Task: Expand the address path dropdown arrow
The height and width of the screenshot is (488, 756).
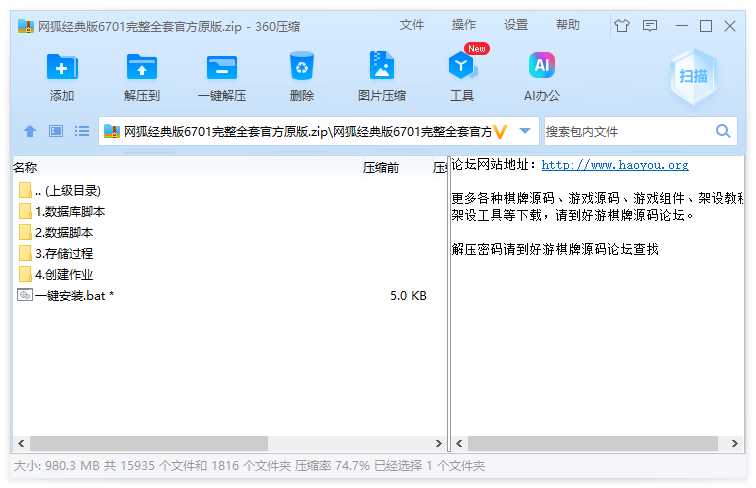Action: point(525,131)
